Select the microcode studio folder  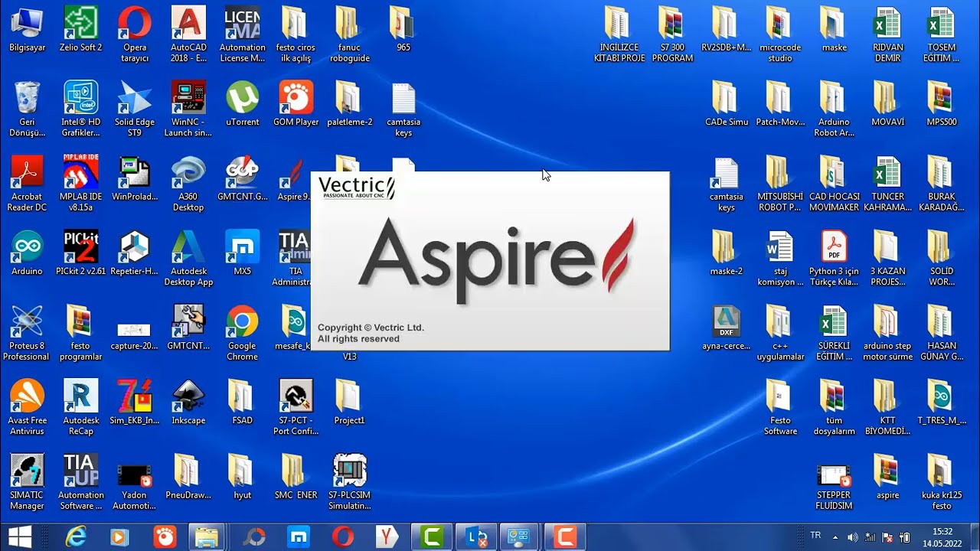[780, 36]
